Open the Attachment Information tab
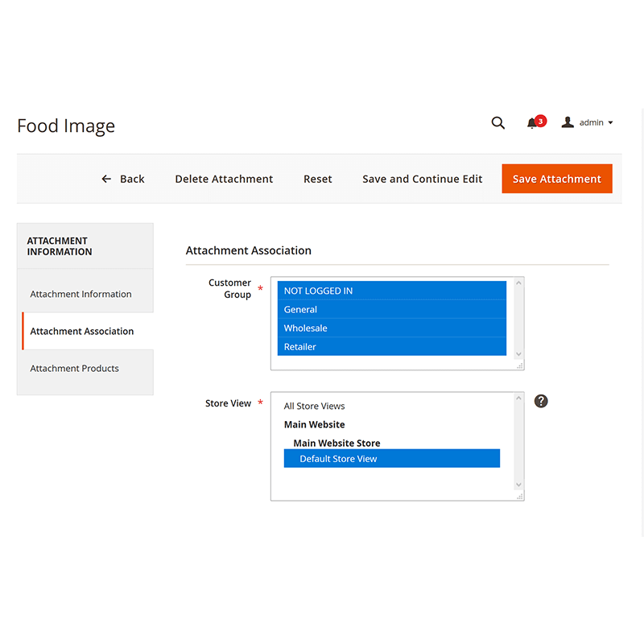Image resolution: width=644 pixels, height=644 pixels. (81, 294)
